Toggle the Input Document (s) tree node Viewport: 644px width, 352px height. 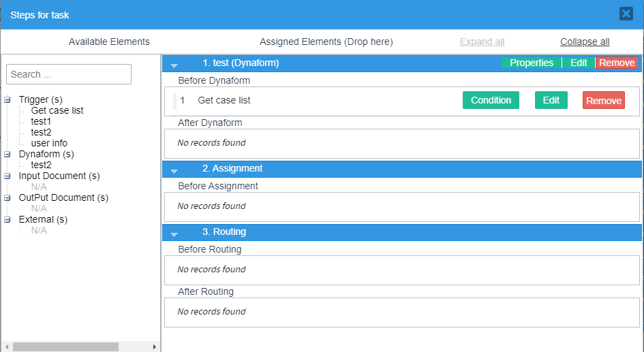point(7,176)
